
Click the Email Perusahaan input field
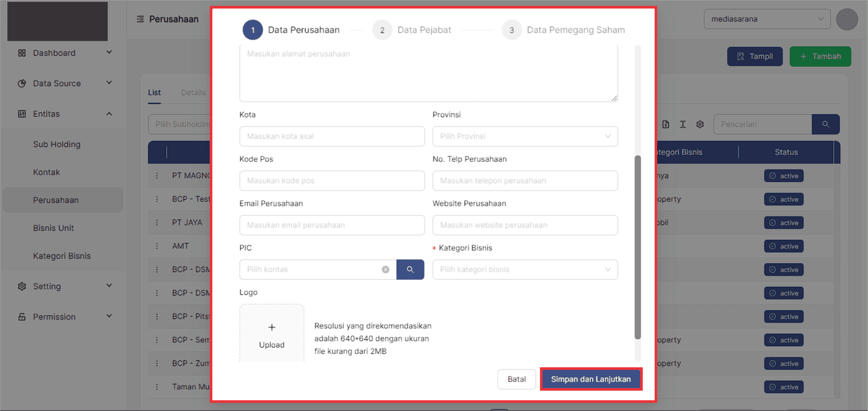click(332, 225)
